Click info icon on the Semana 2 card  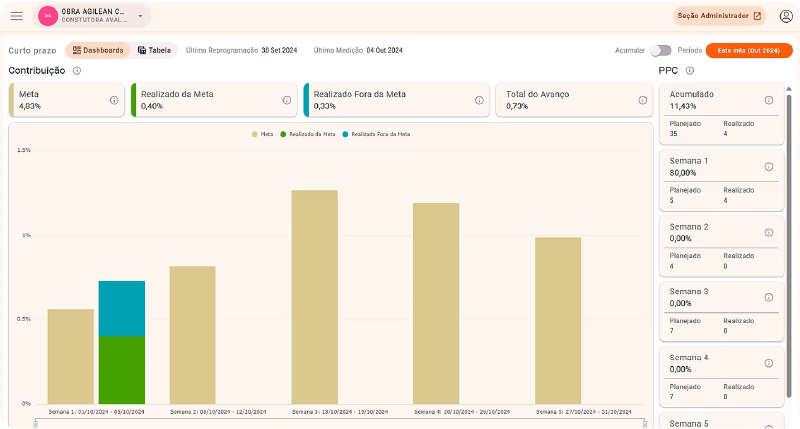pyautogui.click(x=768, y=232)
